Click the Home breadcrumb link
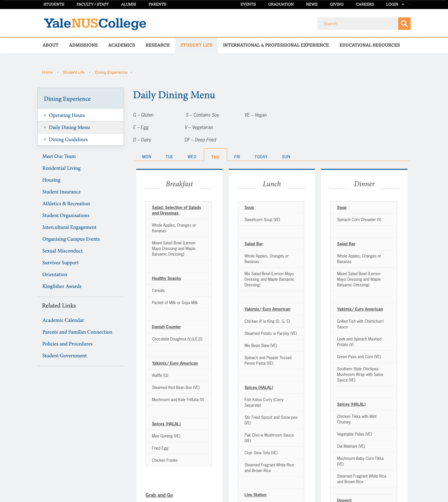 click(x=47, y=72)
